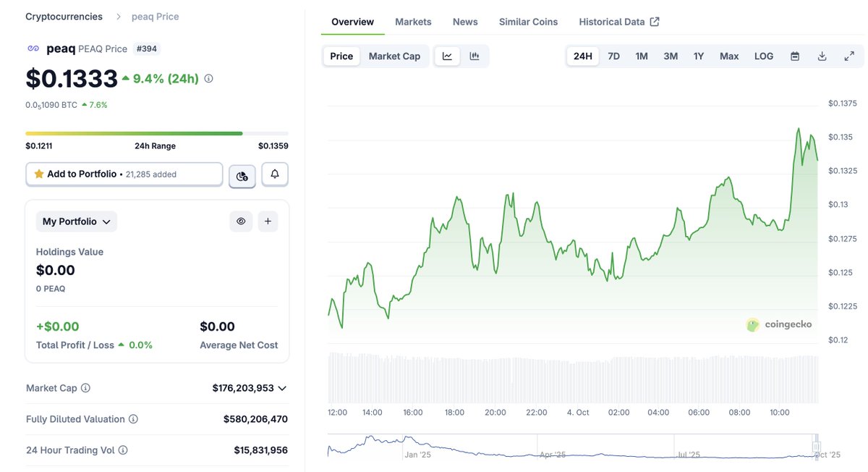Open portfolio pie chart icon button

242,175
